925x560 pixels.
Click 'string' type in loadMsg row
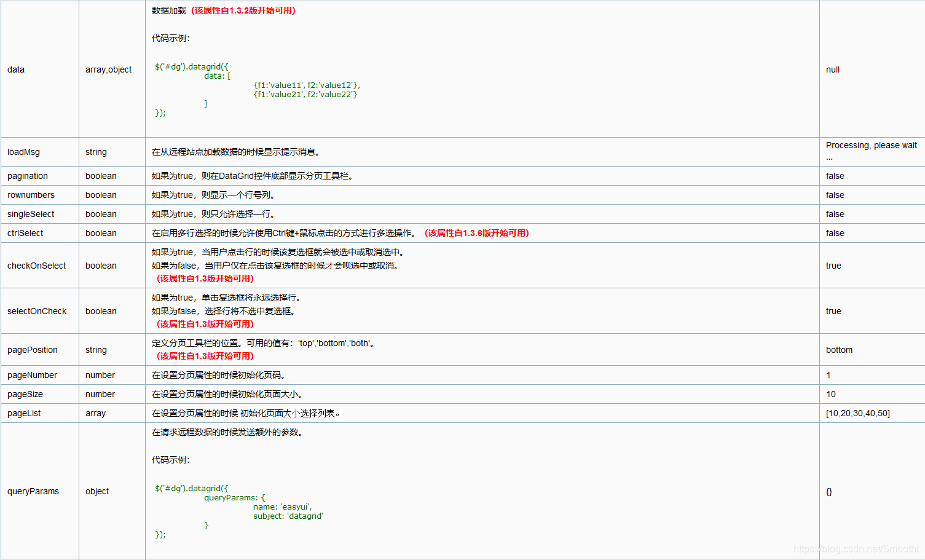coord(96,152)
